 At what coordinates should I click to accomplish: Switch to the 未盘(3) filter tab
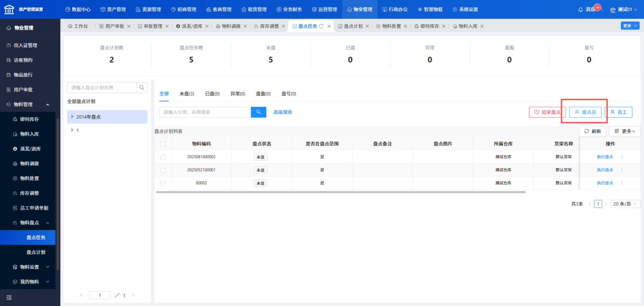click(187, 94)
